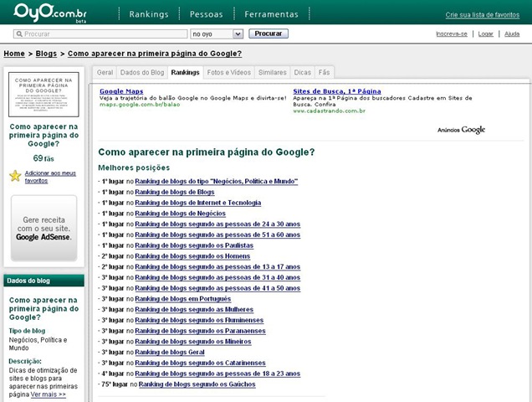Open the Pessoas top menu
The image size is (532, 402).
click(207, 14)
